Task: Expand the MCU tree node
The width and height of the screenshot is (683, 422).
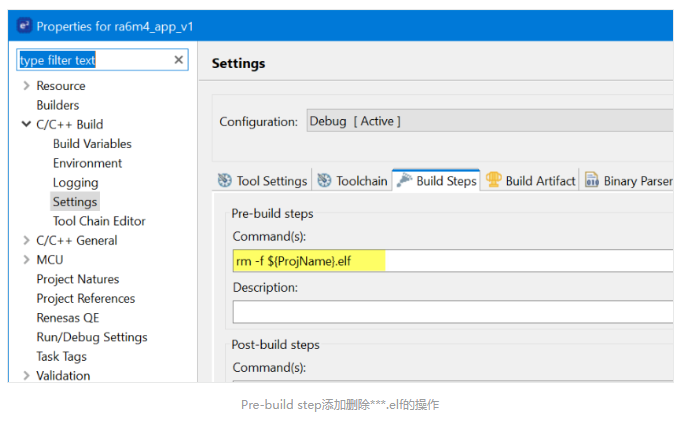Action: pos(26,260)
